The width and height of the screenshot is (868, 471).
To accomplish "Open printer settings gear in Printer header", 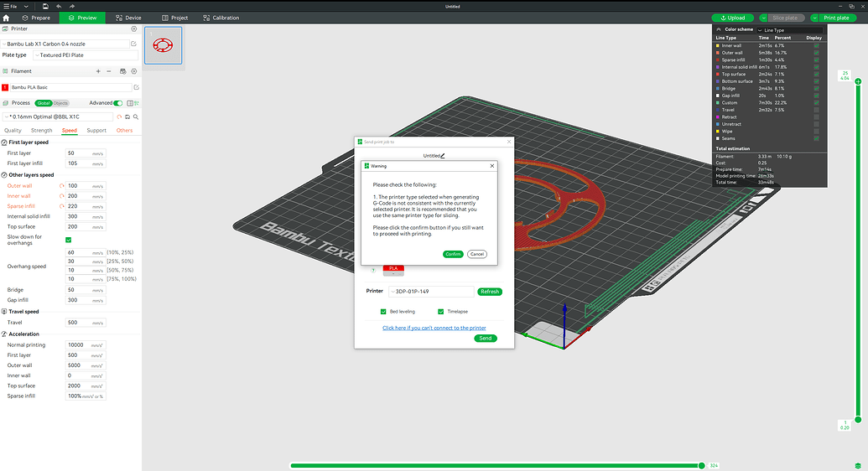I will 133,28.
